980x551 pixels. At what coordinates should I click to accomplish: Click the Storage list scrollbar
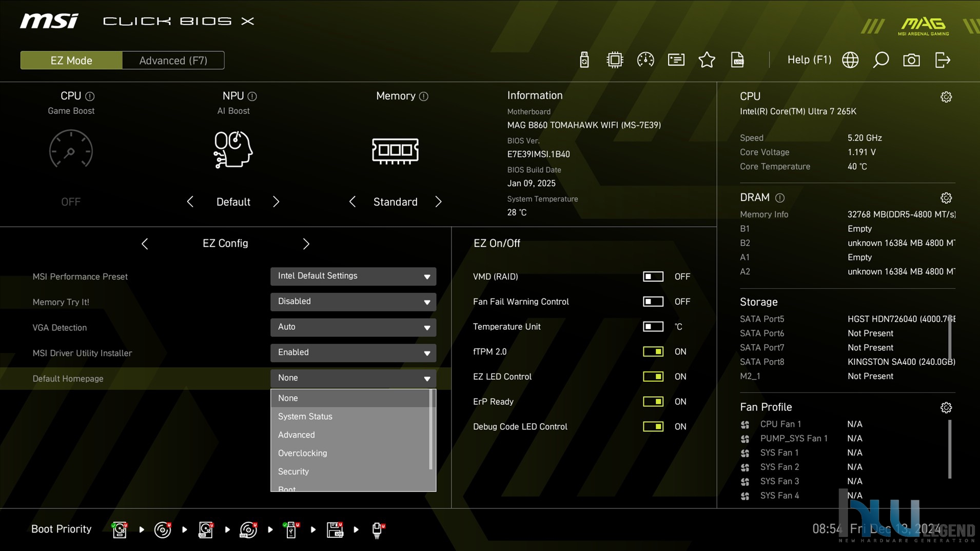pyautogui.click(x=950, y=337)
